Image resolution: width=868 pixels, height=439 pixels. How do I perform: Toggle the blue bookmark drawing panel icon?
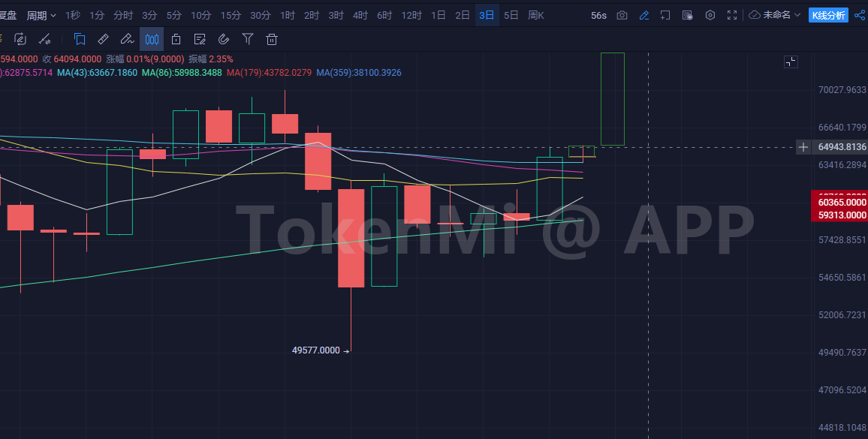coord(80,39)
